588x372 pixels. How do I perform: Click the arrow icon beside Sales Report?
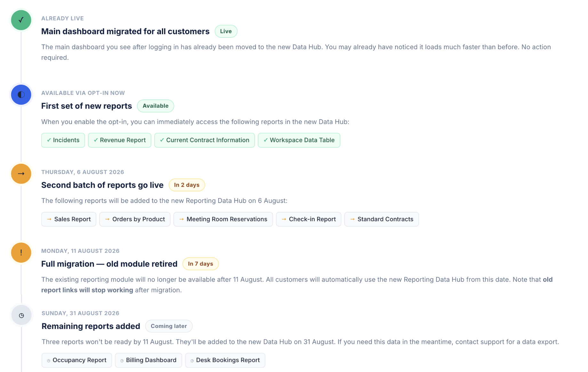tap(49, 219)
